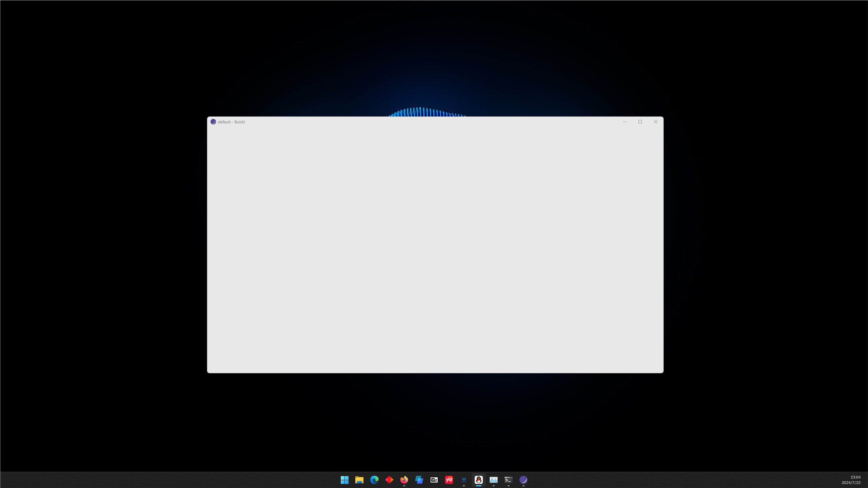Close the default - Koishi window
Viewport: 868px width, 488px height.
[x=656, y=122]
